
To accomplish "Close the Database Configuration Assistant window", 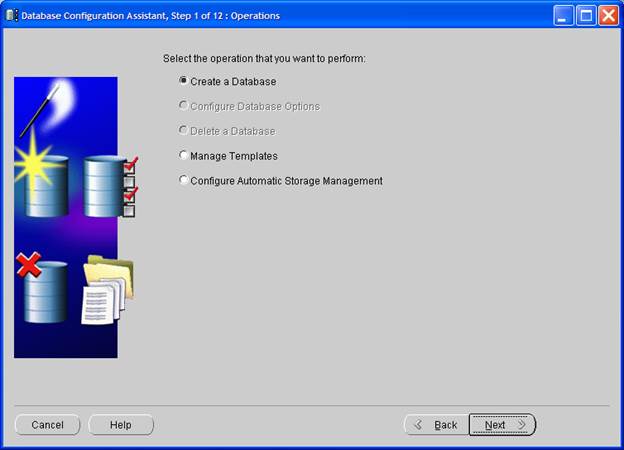I will coord(609,16).
